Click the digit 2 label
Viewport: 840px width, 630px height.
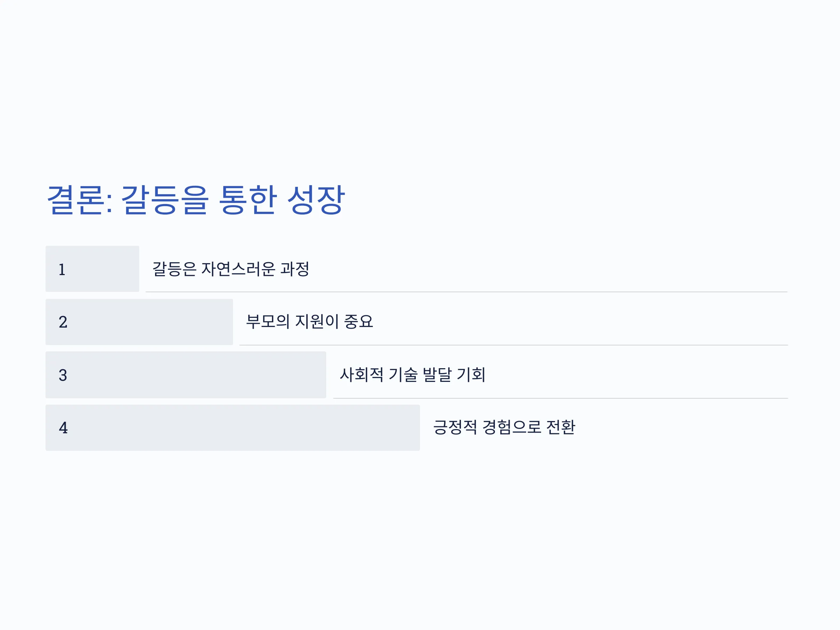[63, 322]
